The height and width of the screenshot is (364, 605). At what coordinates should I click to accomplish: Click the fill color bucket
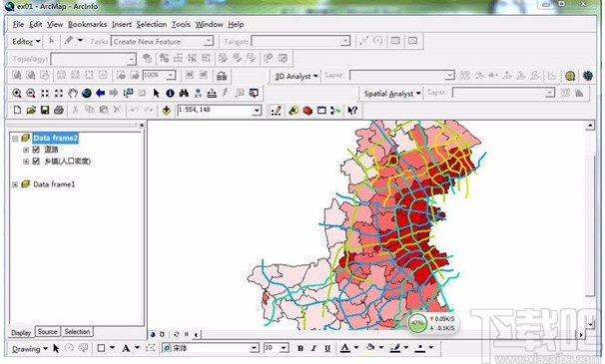370,348
